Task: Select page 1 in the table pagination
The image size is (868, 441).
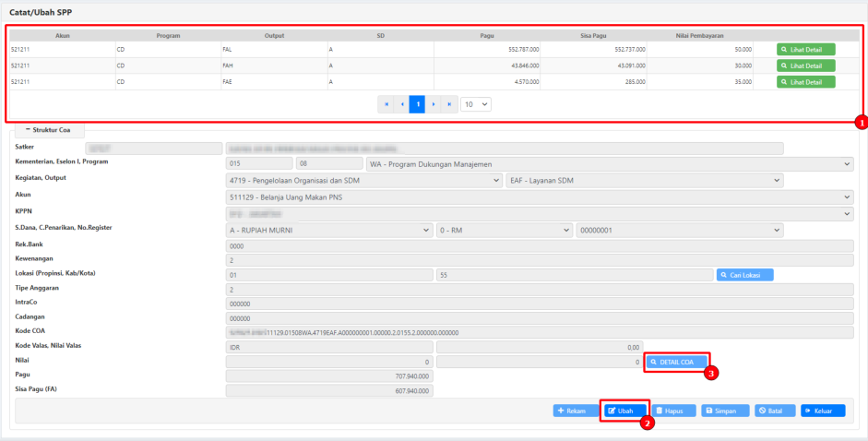Action: click(x=418, y=105)
